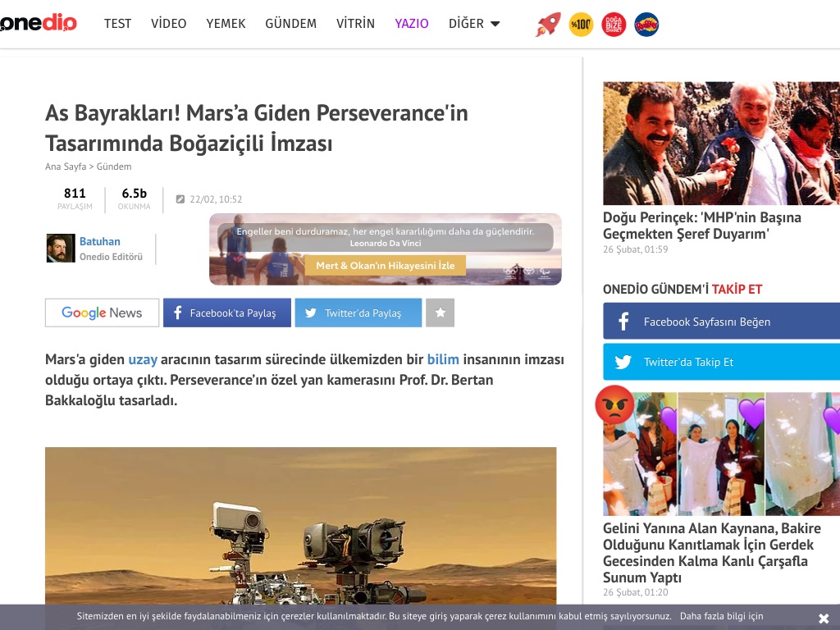Image resolution: width=840 pixels, height=630 pixels.
Task: Open the 'uzay' hyperlink in the article
Action: 143,359
